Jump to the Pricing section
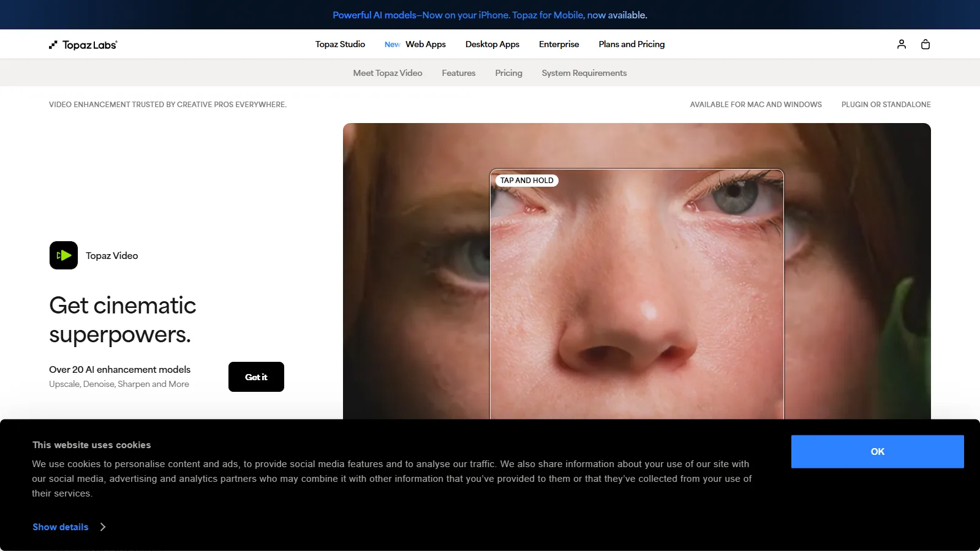 tap(509, 73)
